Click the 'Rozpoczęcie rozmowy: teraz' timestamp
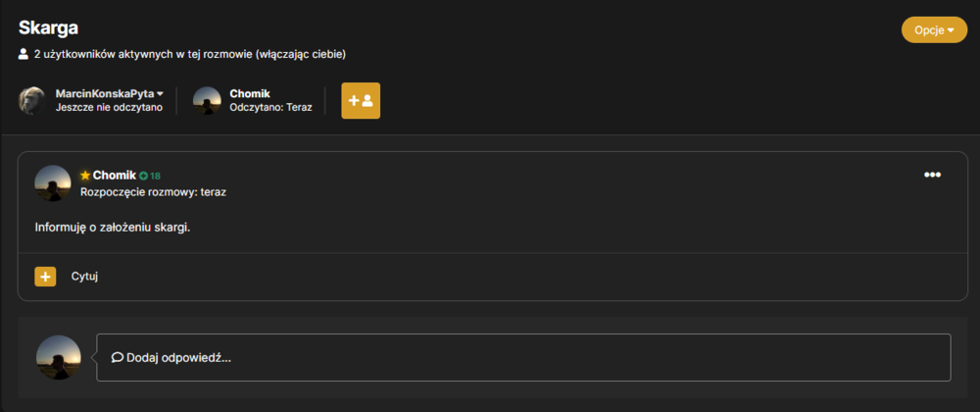This screenshot has width=980, height=412. [x=153, y=192]
